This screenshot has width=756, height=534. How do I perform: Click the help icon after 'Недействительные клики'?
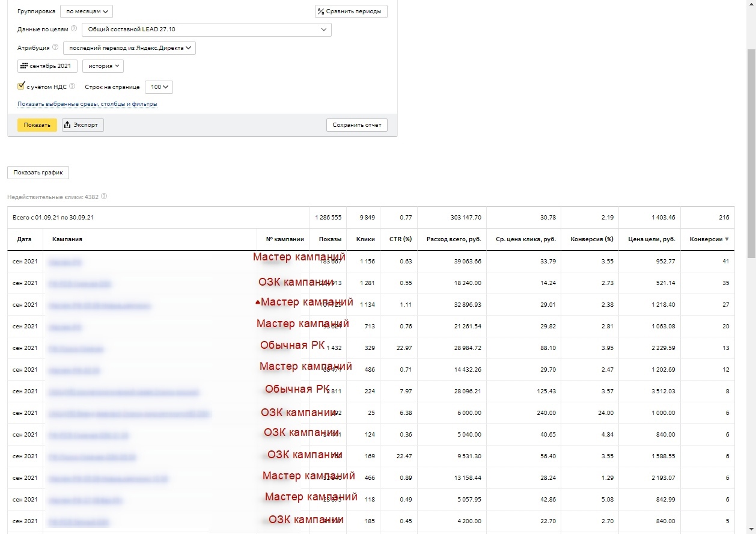pos(104,197)
